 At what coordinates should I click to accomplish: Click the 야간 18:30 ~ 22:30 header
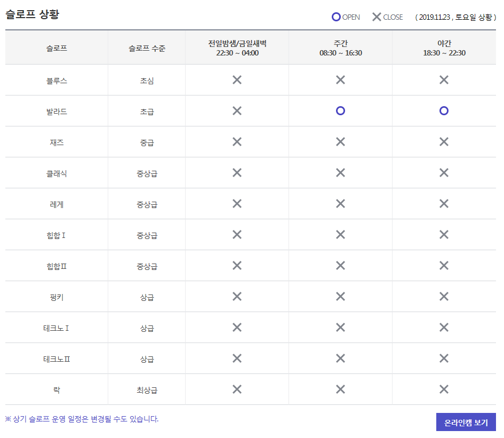click(444, 48)
